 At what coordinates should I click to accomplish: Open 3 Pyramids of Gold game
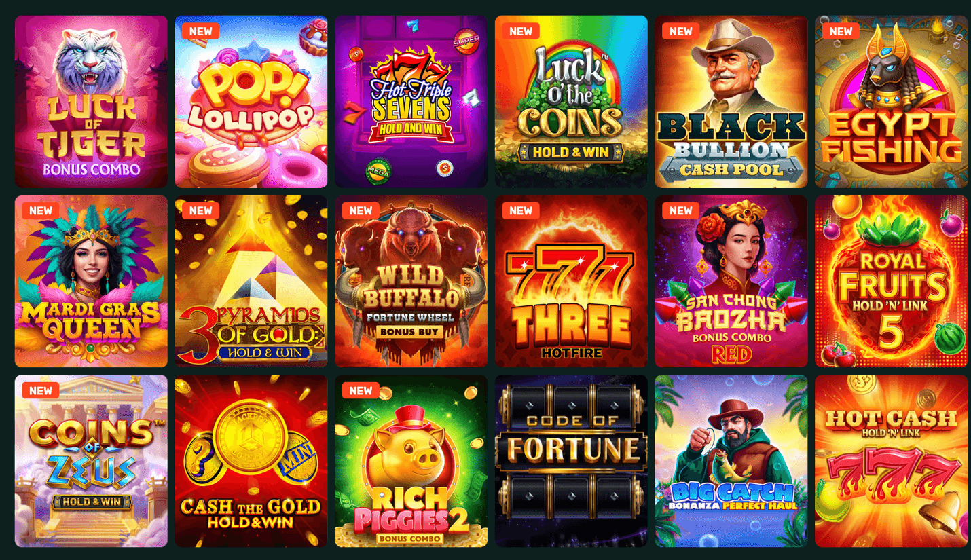click(251, 282)
